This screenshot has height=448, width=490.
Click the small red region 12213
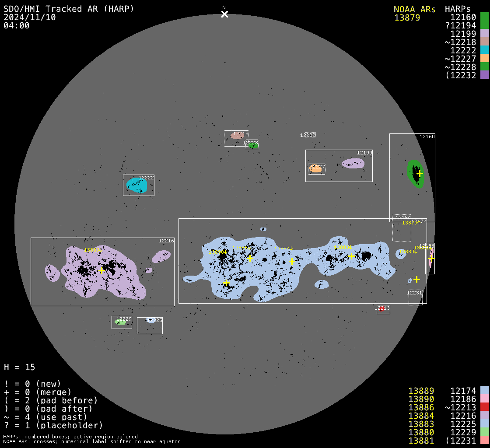tap(381, 309)
